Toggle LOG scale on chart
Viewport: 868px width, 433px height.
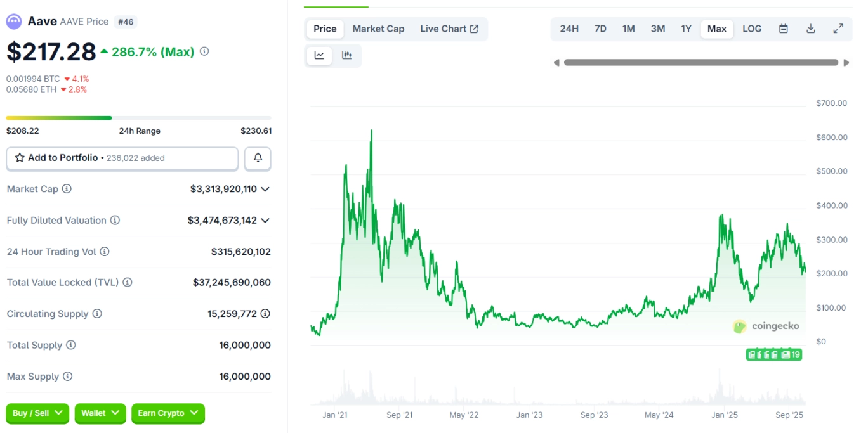pyautogui.click(x=752, y=29)
